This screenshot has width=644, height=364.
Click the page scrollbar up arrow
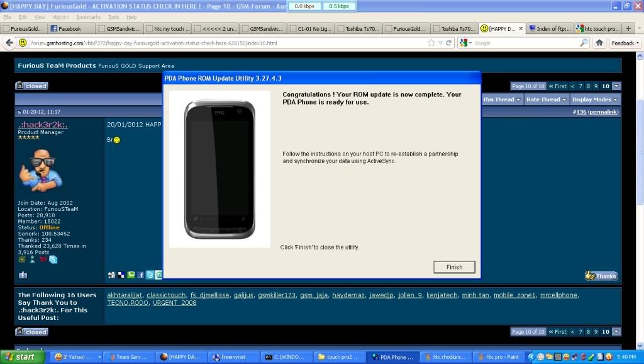click(640, 56)
